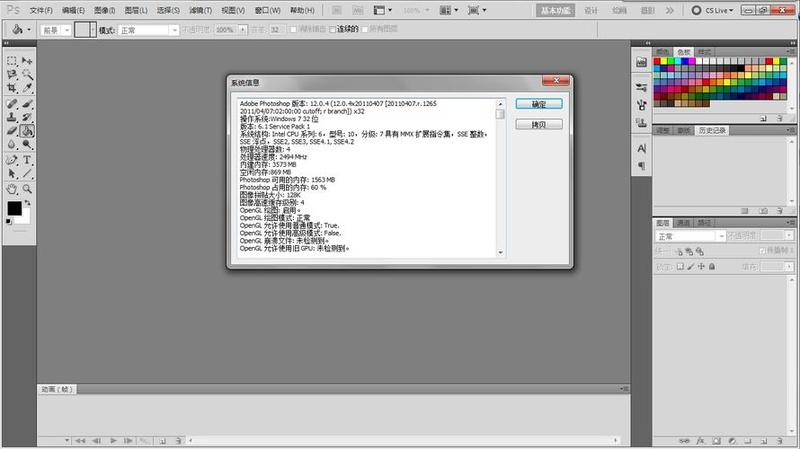Open the screen mode dropdown
800x449 pixels.
coord(477,10)
